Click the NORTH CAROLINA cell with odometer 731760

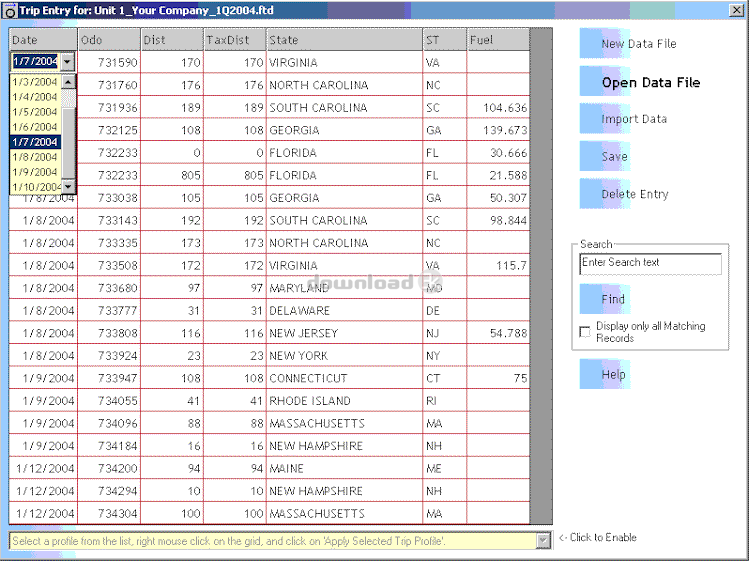(344, 85)
